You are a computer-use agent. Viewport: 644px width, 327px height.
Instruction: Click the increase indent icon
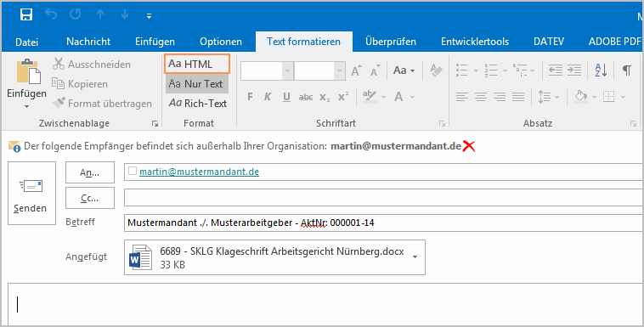[574, 70]
